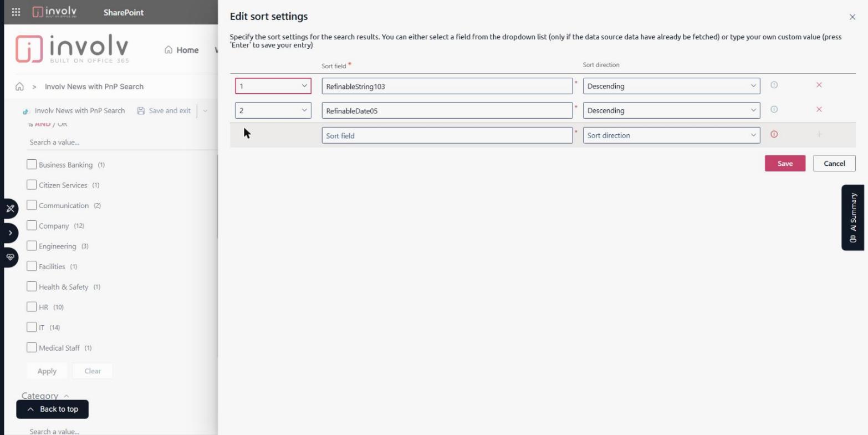Expand the Save and exit dropdown arrow
This screenshot has width=868, height=435.
click(x=205, y=110)
